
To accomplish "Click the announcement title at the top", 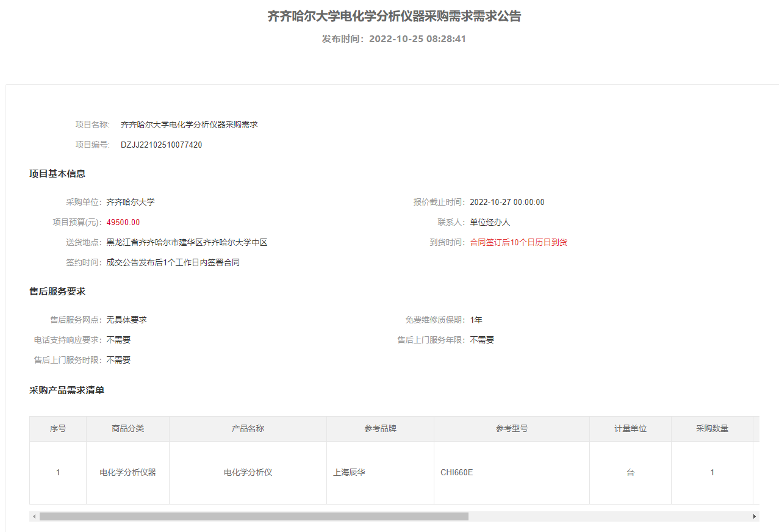I will 394,16.
